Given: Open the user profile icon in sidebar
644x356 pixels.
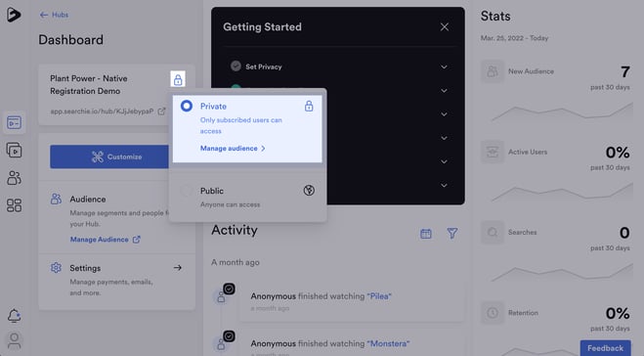Looking at the screenshot, I should (14, 340).
